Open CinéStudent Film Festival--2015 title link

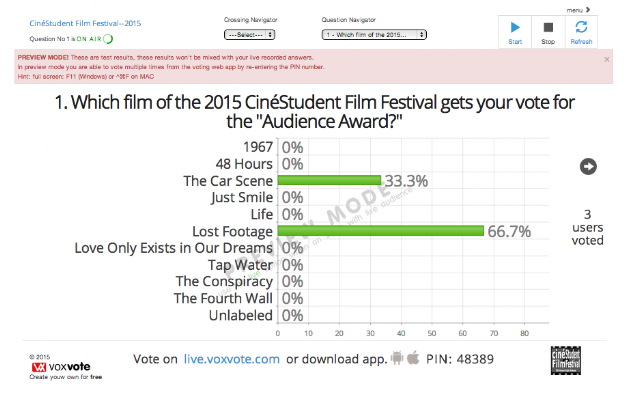85,23
